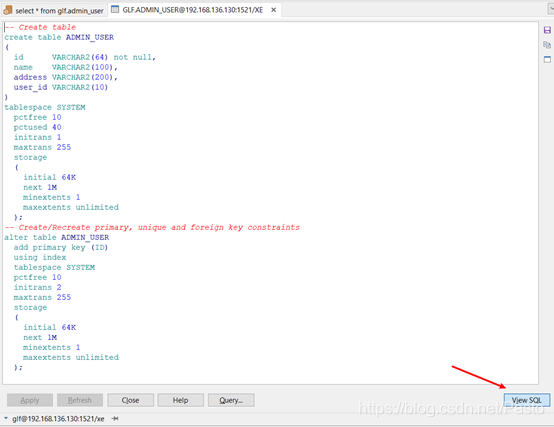Screen dimensions: 554x427
Task: Click the SQL window icon on first tab
Action: (8, 11)
